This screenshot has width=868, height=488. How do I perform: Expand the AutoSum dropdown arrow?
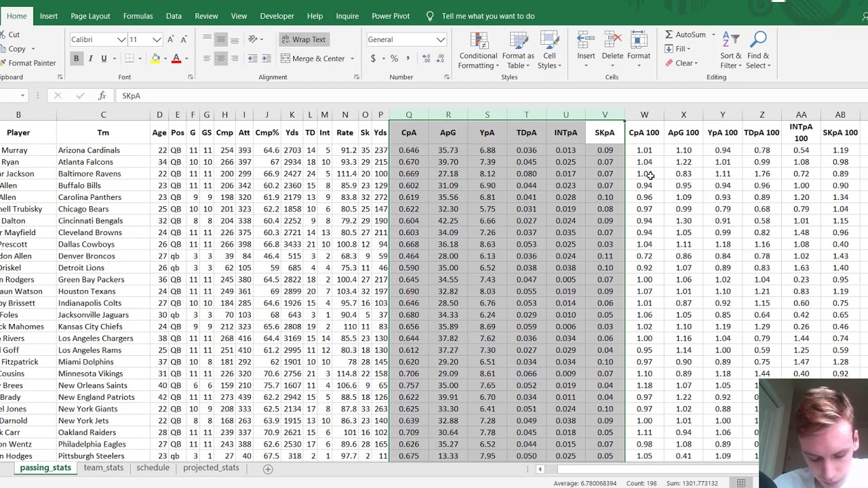[x=713, y=35]
